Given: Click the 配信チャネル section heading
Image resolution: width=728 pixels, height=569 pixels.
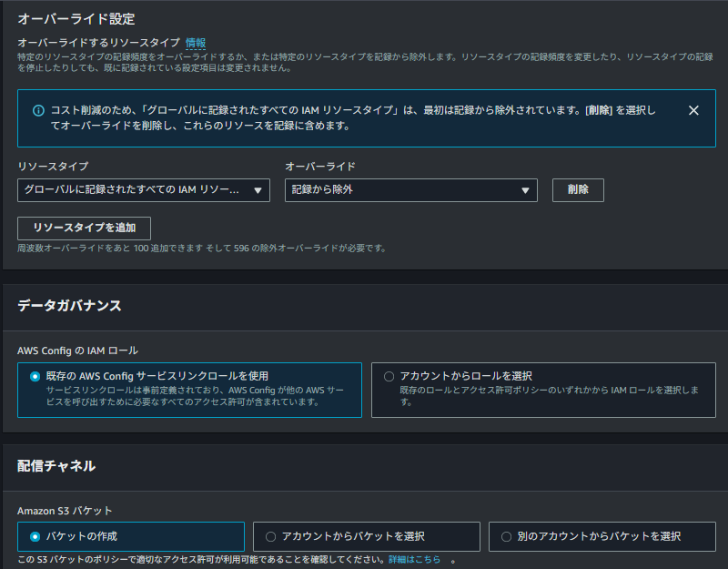Looking at the screenshot, I should coord(56,466).
